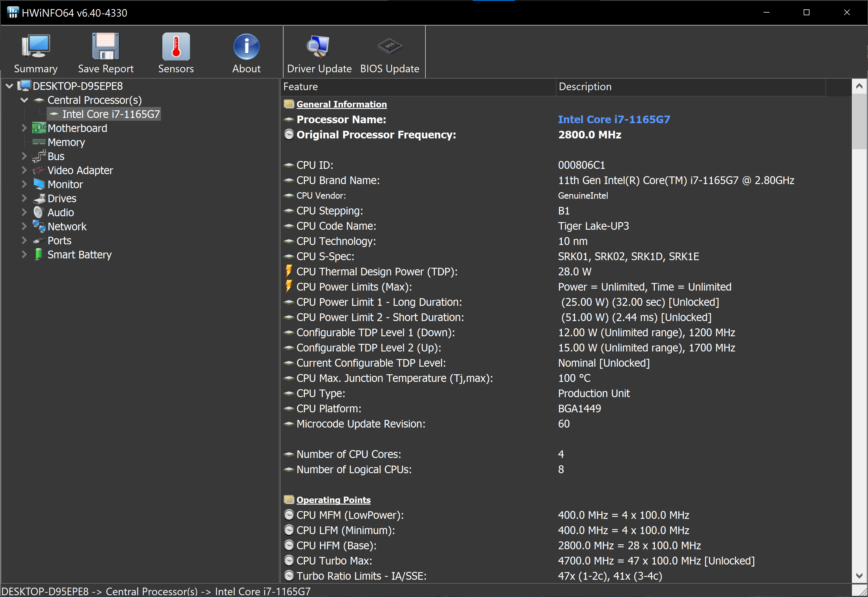The height and width of the screenshot is (597, 868).
Task: Collapse the DESKTOP-D95EPE8 root node
Action: tap(10, 86)
